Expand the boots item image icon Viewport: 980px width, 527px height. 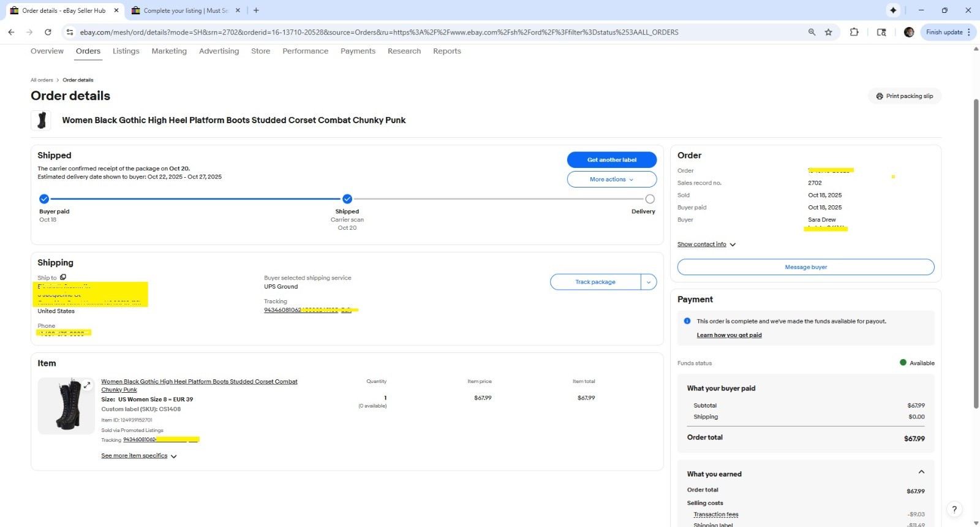pyautogui.click(x=87, y=385)
